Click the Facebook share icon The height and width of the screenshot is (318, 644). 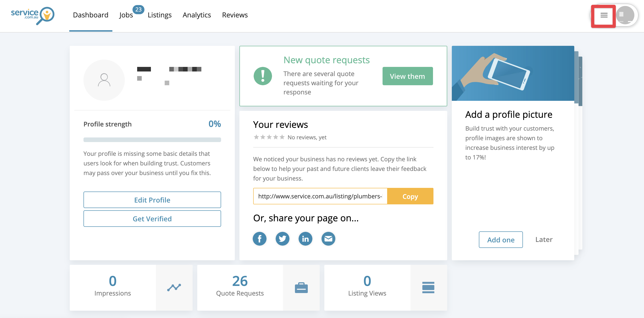pos(259,239)
